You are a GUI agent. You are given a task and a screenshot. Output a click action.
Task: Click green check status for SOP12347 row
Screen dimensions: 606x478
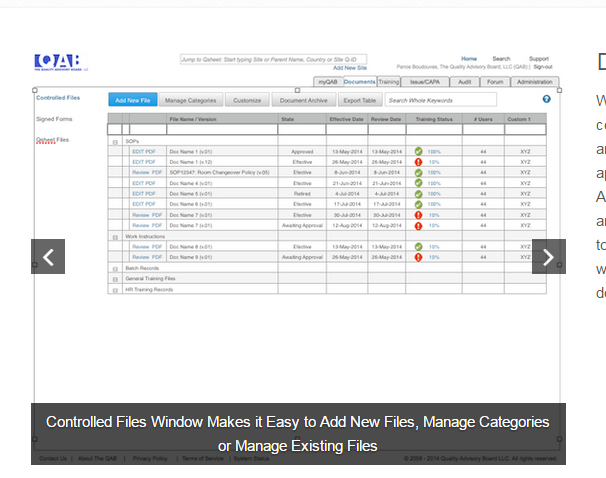click(418, 172)
